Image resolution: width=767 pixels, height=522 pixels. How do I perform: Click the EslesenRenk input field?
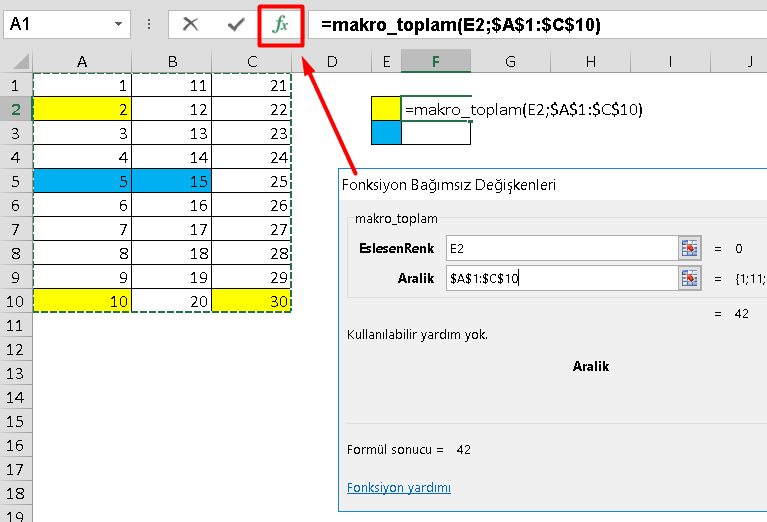click(x=562, y=249)
